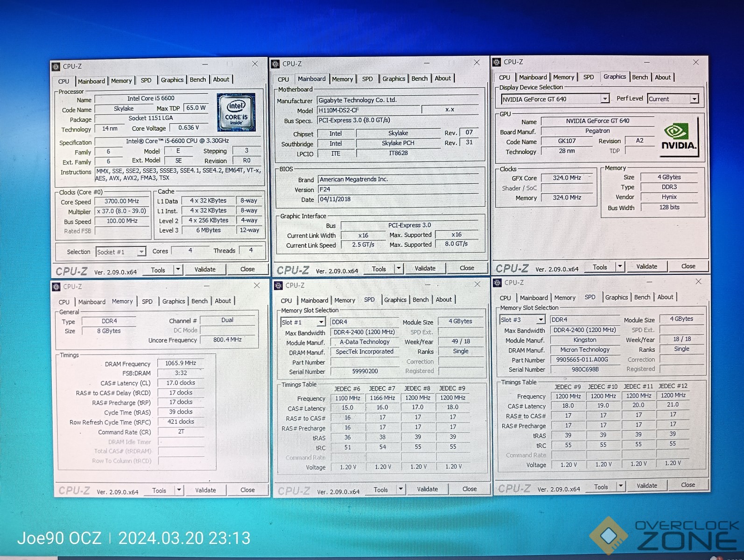Click CPU-Z title icon of Graphics window

point(497,62)
